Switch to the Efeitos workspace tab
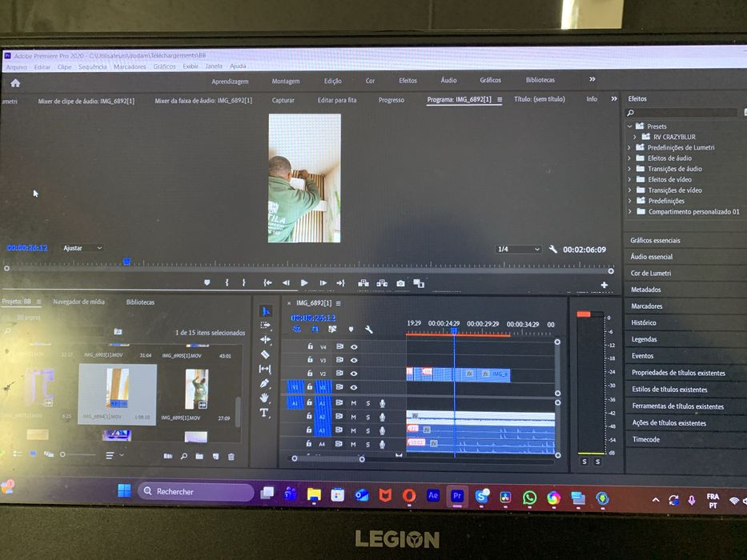Image resolution: width=747 pixels, height=560 pixels. [x=408, y=81]
